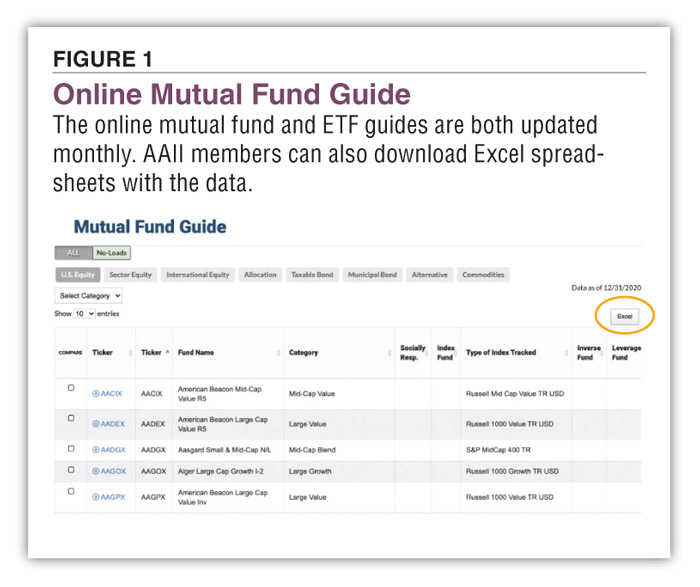700x587 pixels.
Task: Sort by Inverse Fund column
Action: point(601,353)
